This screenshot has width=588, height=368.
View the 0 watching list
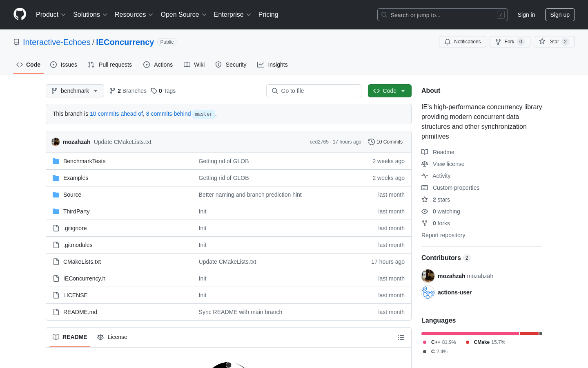[441, 211]
